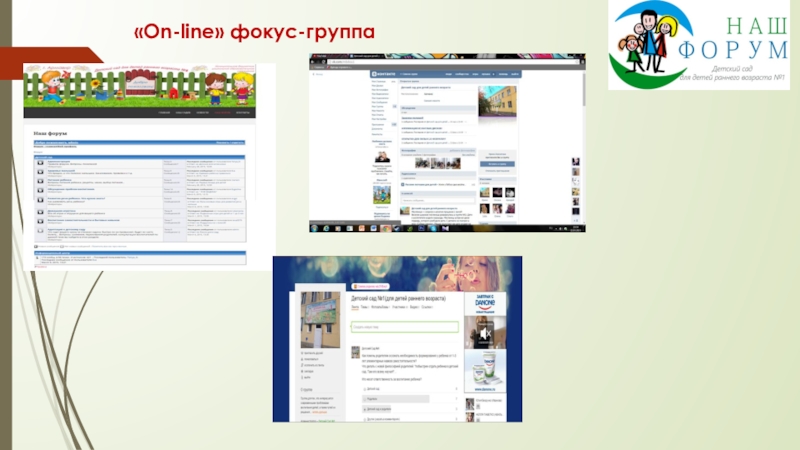Open the first member avatar in the VK participants block
800x450 pixels.
point(484,192)
